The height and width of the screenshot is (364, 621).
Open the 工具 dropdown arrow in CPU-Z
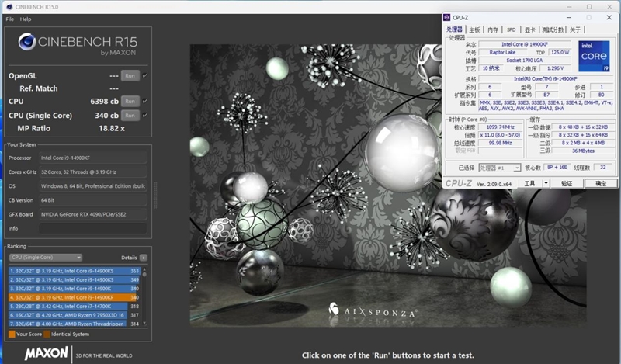point(546,183)
